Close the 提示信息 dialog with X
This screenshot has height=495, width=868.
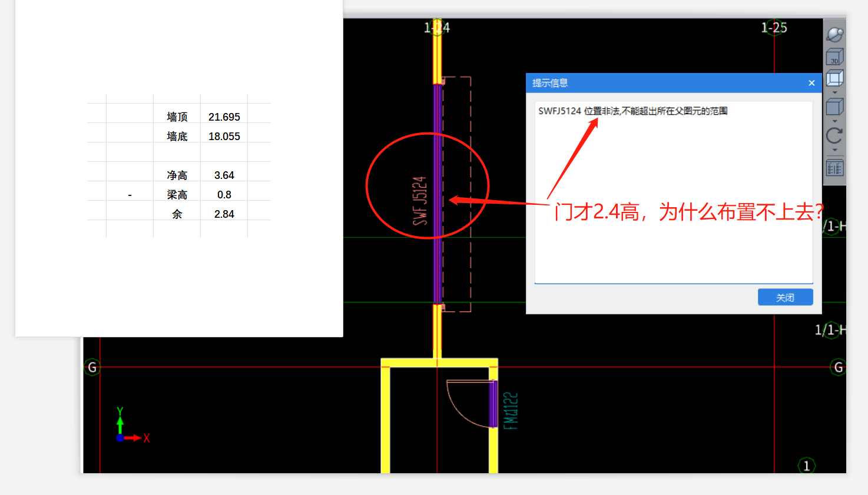811,83
